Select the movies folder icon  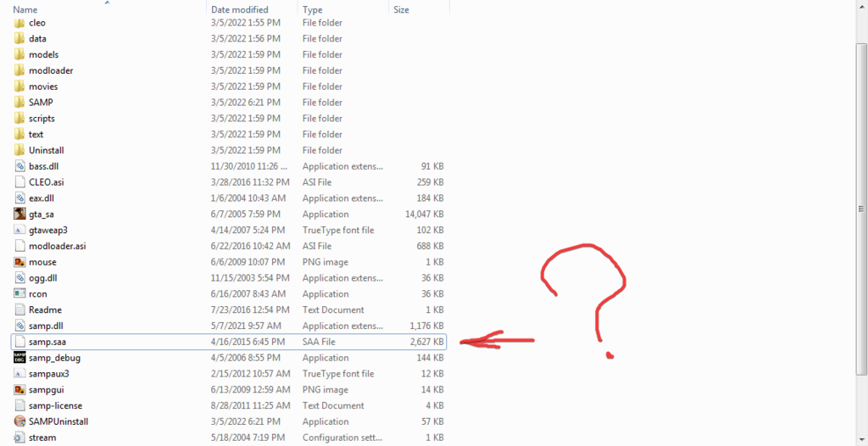(19, 86)
